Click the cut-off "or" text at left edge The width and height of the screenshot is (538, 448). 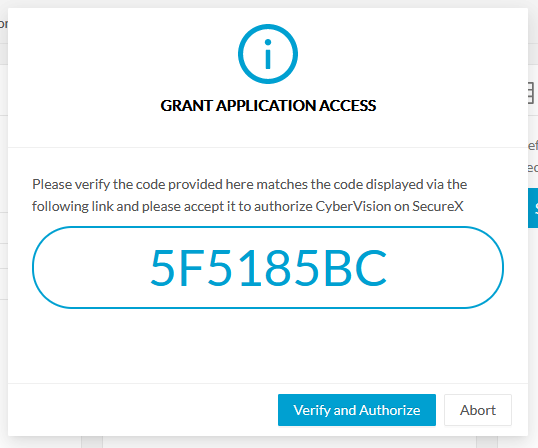3,24
